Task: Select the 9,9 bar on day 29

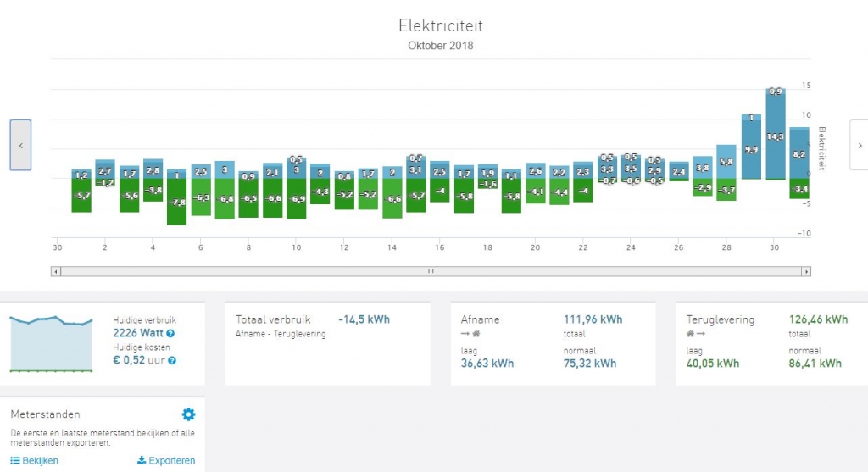Action: coord(751,149)
